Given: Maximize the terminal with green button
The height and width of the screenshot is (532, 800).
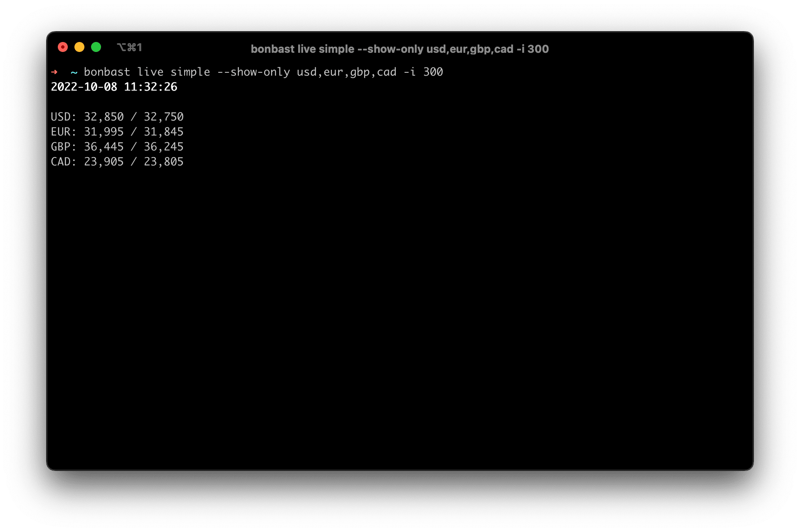Looking at the screenshot, I should 96,47.
